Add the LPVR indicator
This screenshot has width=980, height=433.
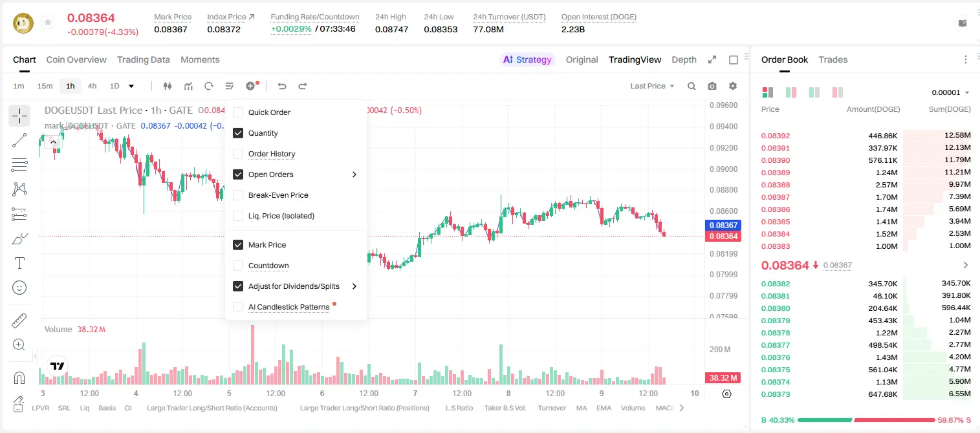coord(41,408)
